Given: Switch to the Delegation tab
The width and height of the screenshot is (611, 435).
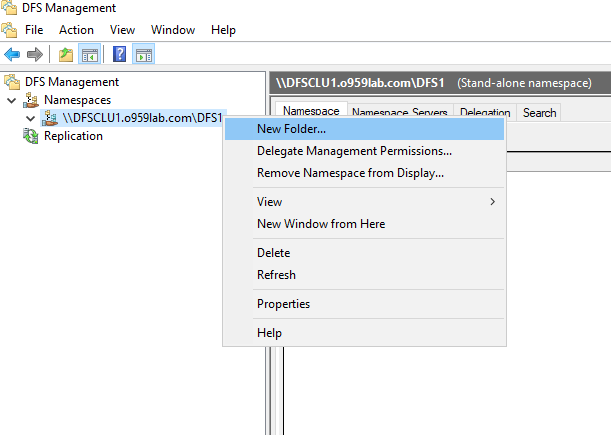Looking at the screenshot, I should 485,111.
